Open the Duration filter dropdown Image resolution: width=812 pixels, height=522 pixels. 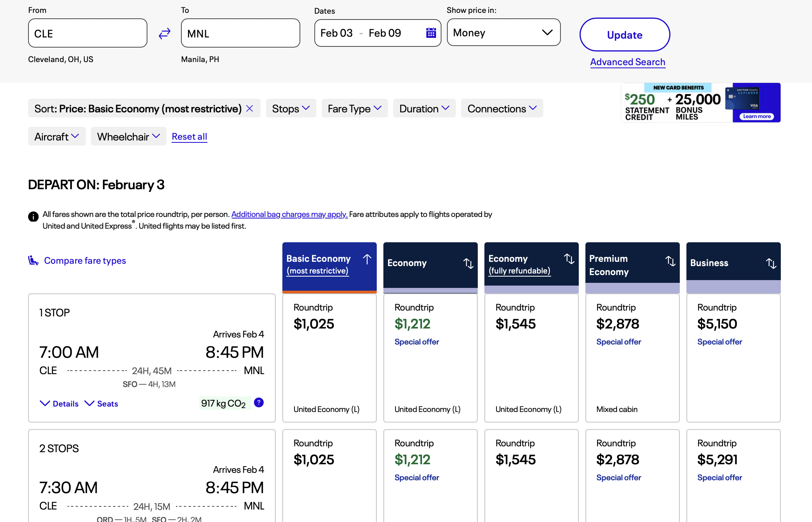[x=424, y=108]
